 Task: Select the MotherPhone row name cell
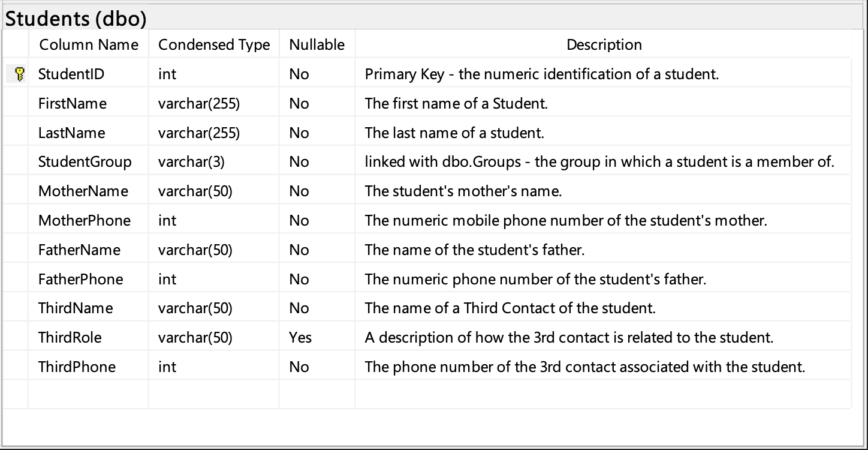85,221
